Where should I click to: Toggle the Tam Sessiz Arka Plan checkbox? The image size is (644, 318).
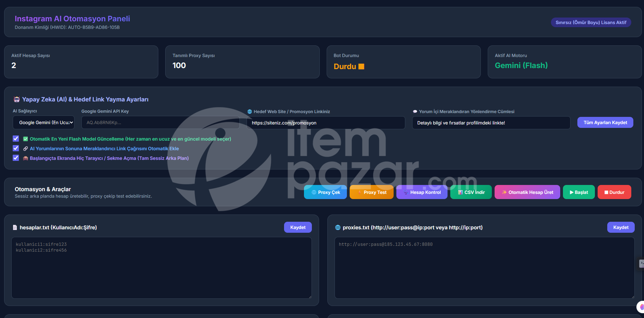coord(16,158)
